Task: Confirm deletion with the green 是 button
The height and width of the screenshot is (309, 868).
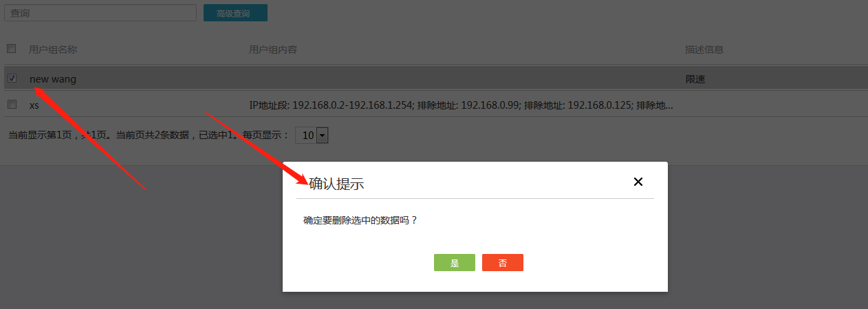Action: click(454, 263)
